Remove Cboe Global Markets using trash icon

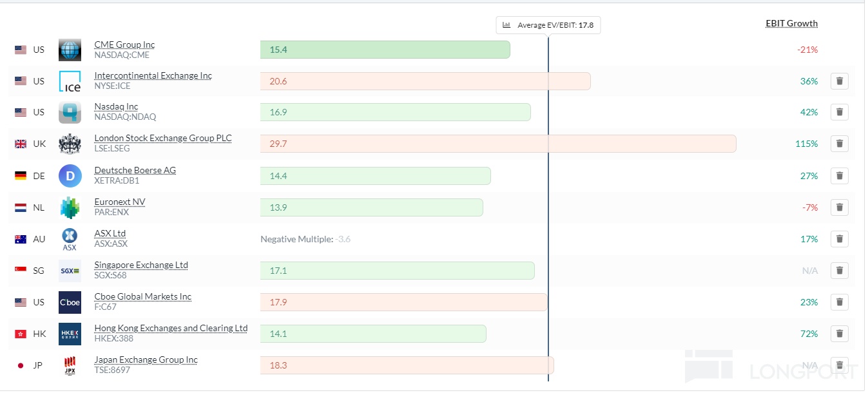[839, 302]
